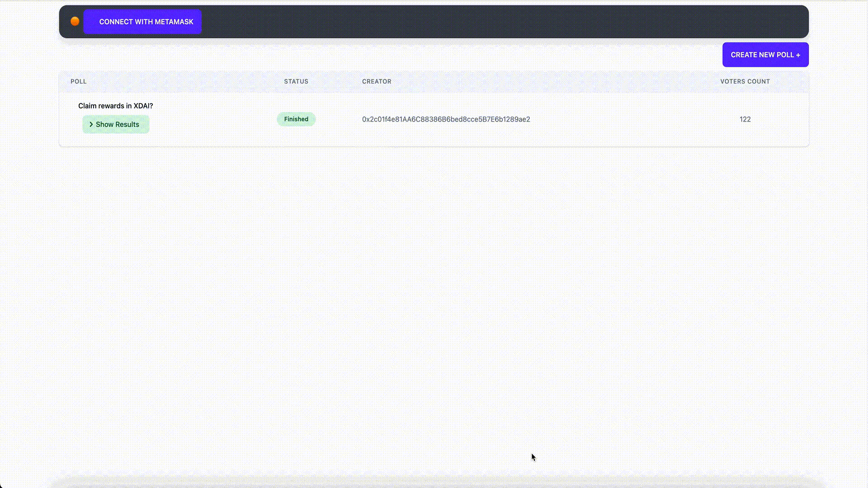This screenshot has width=868, height=488.
Task: Click the word METAMASK in the connect button
Action: (x=174, y=22)
